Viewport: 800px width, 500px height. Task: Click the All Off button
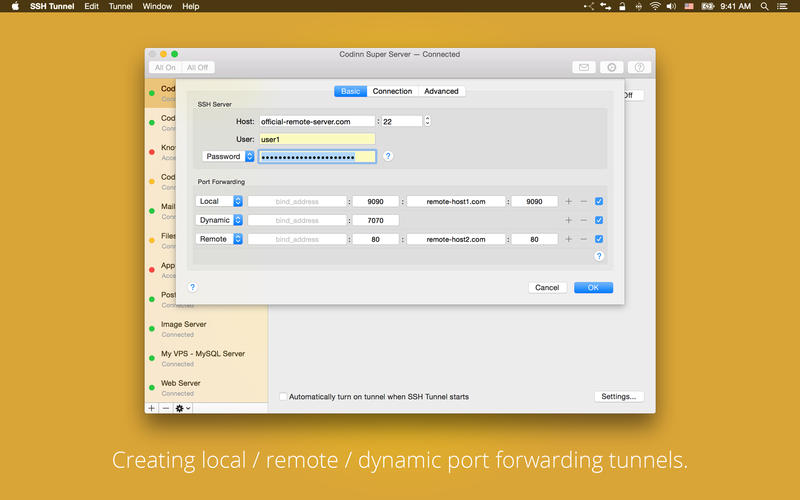[197, 67]
